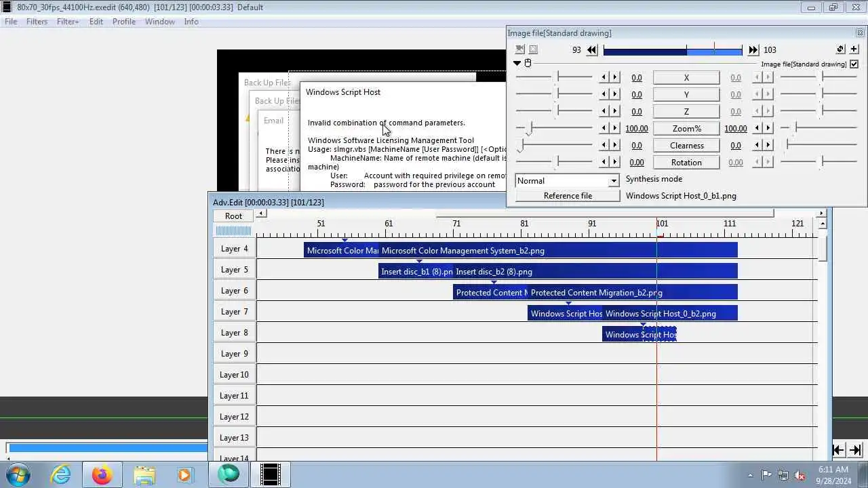Increase X value with right arrow stepper
868x488 pixels.
(x=615, y=77)
